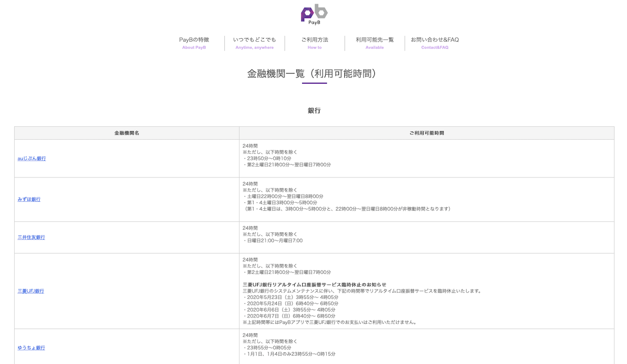Open the auじぶん銀行 link
The width and height of the screenshot is (627, 364).
pyautogui.click(x=32, y=159)
